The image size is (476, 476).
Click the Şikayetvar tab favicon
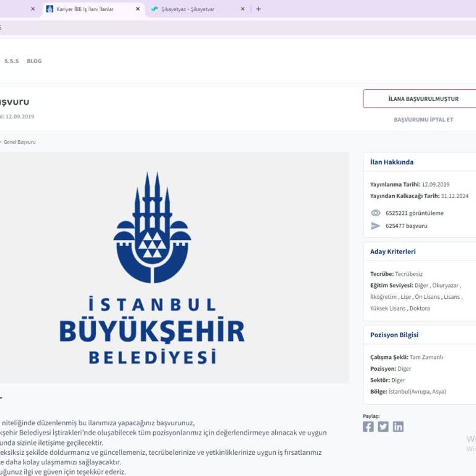(154, 9)
